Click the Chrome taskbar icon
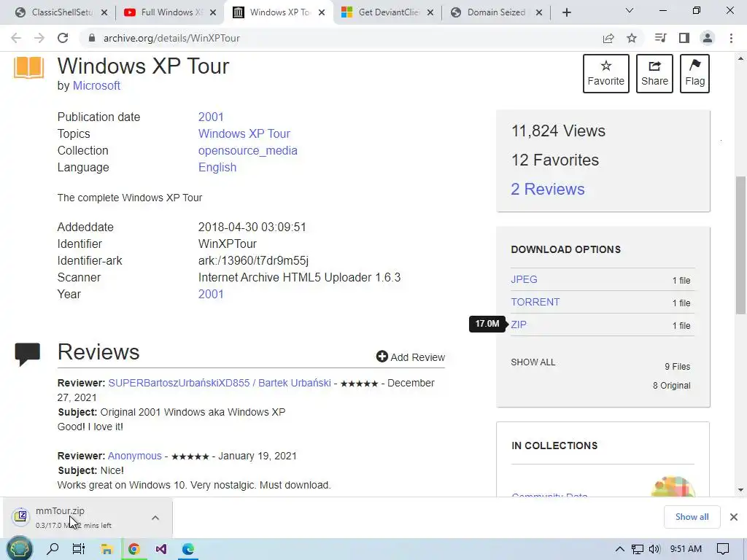The height and width of the screenshot is (560, 747). (x=134, y=549)
